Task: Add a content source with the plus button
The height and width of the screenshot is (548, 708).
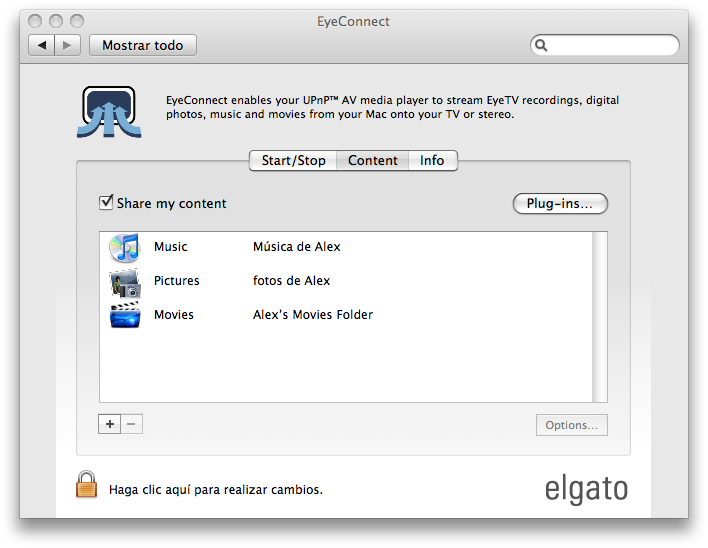Action: click(x=110, y=424)
